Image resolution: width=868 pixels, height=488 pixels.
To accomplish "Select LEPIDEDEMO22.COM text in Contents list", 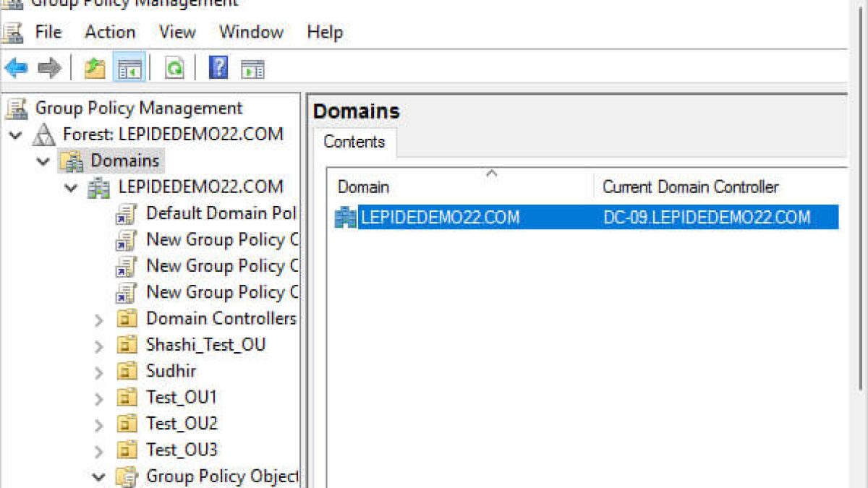I will point(440,217).
